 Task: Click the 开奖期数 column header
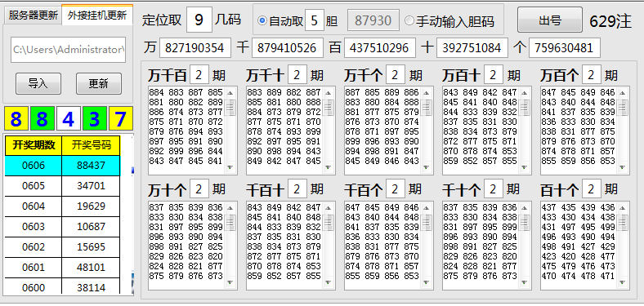pyautogui.click(x=34, y=145)
